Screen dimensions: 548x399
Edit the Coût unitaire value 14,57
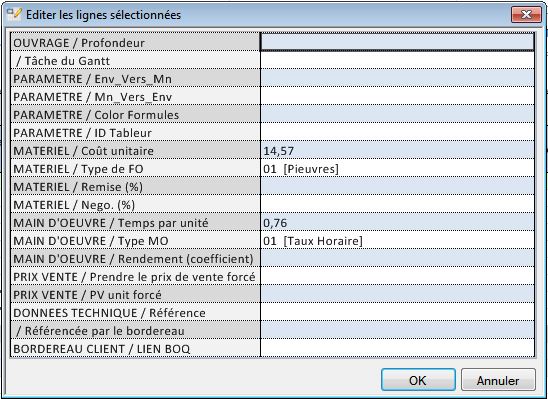(x=397, y=151)
